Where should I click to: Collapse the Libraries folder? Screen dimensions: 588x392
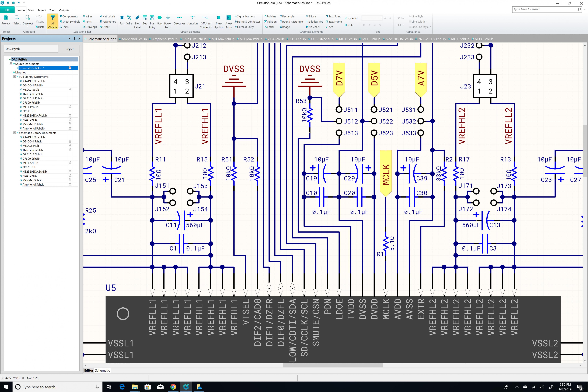point(11,72)
